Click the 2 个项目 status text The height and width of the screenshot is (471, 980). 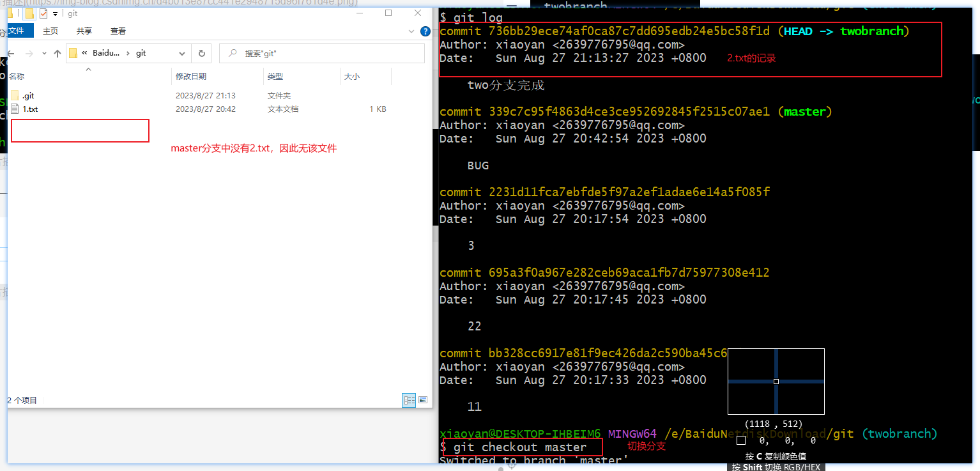pyautogui.click(x=22, y=401)
